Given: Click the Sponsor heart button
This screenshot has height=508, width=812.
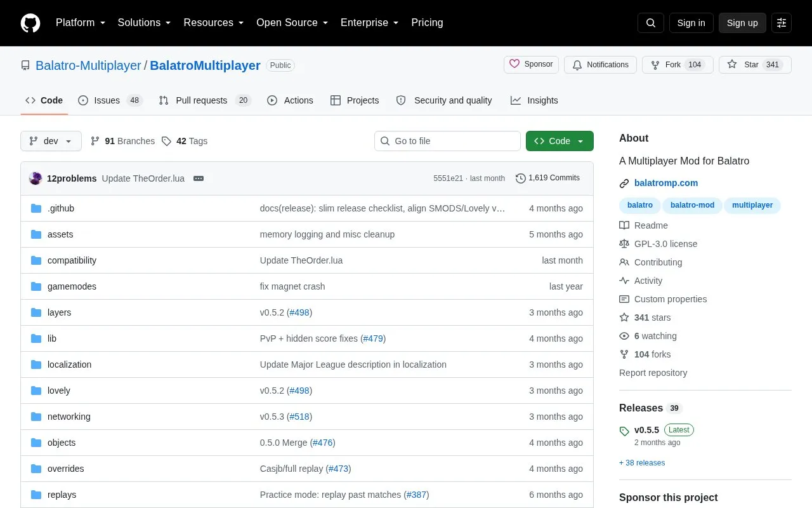Looking at the screenshot, I should pos(532,65).
